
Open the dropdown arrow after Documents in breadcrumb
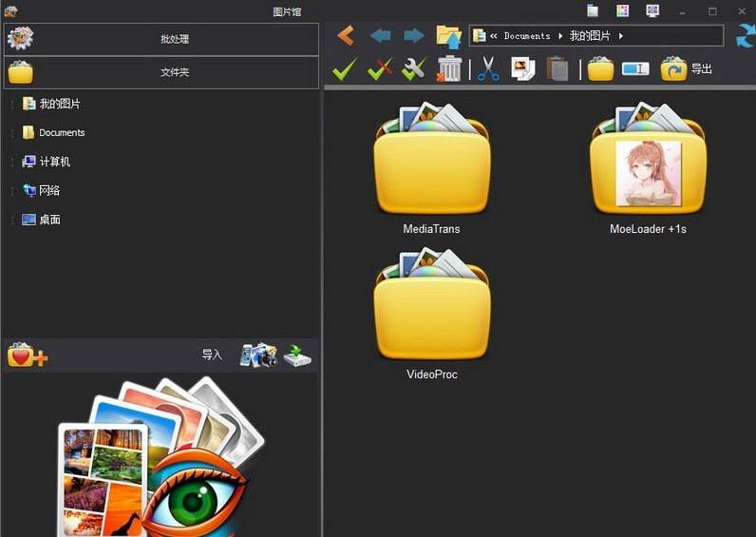(560, 36)
